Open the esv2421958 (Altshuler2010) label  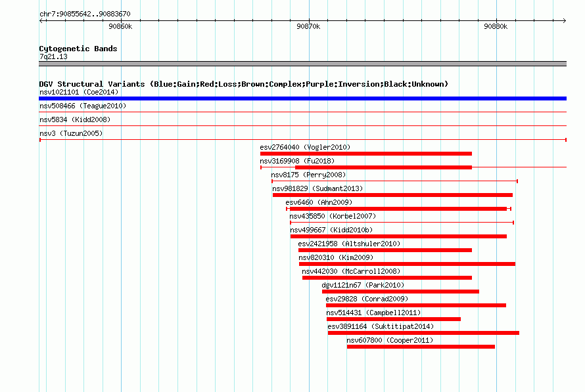[x=349, y=244]
